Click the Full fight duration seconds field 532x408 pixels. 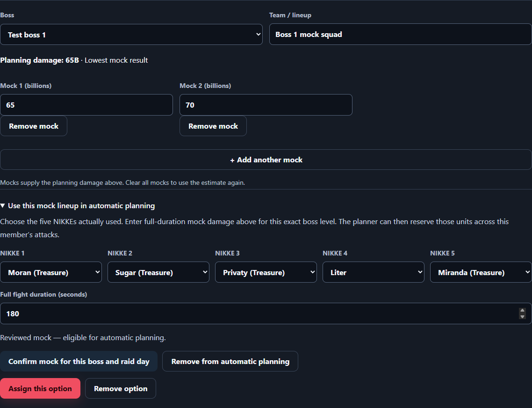coord(266,313)
